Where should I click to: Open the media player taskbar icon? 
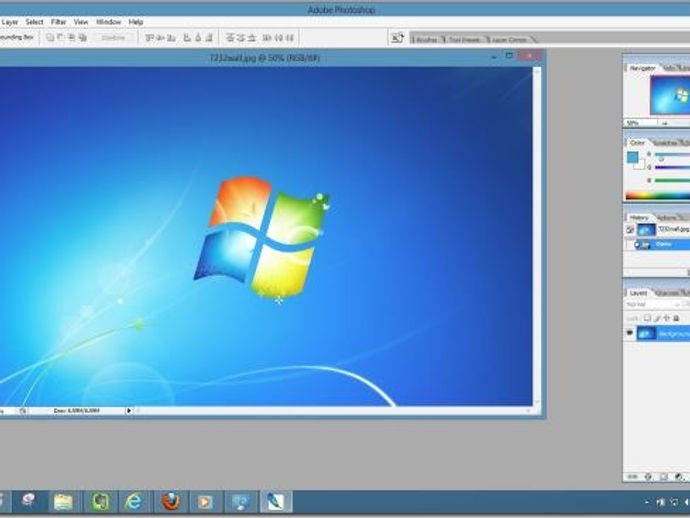205,501
